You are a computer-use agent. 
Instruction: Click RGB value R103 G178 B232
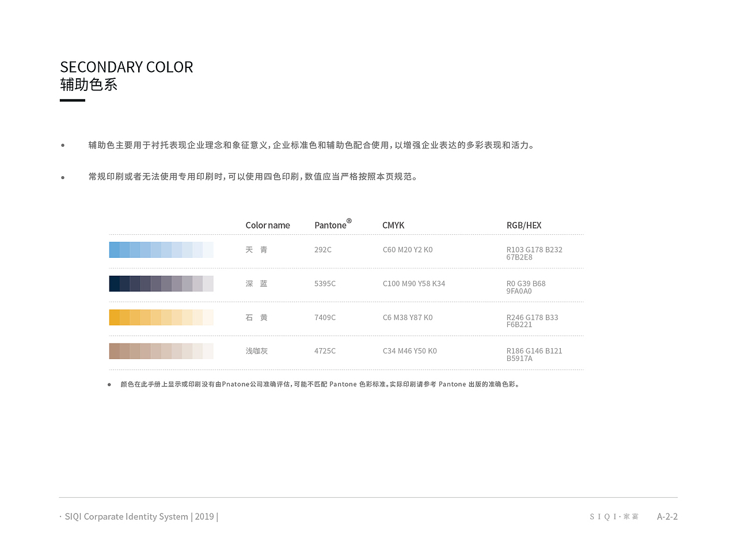click(x=534, y=250)
